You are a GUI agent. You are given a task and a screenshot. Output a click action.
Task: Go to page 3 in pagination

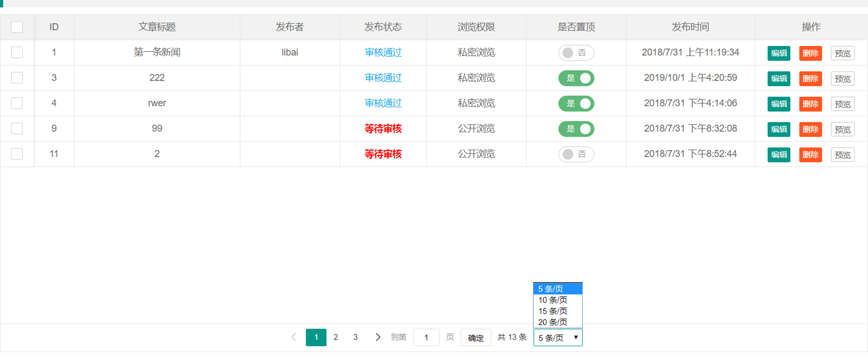355,337
